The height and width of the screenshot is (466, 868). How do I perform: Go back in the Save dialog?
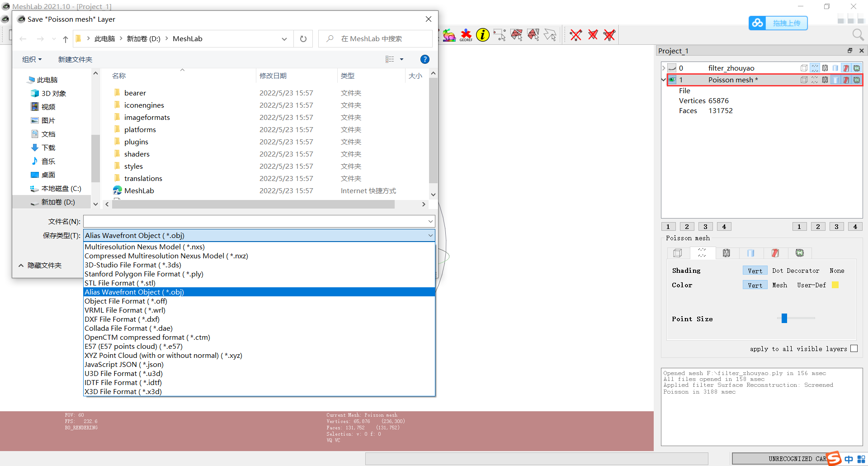(x=23, y=39)
